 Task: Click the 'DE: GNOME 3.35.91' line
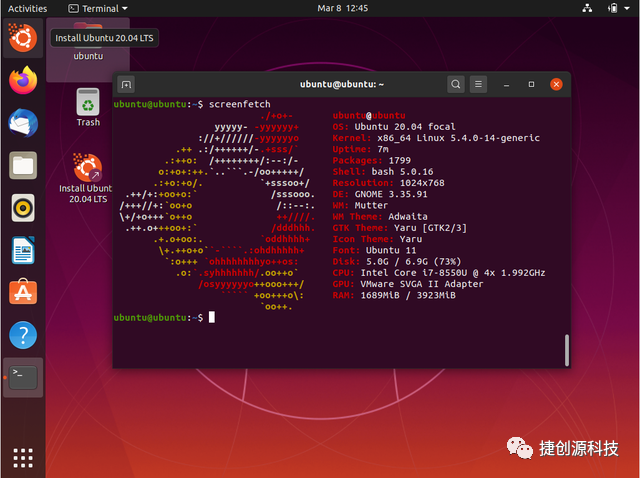(380, 194)
